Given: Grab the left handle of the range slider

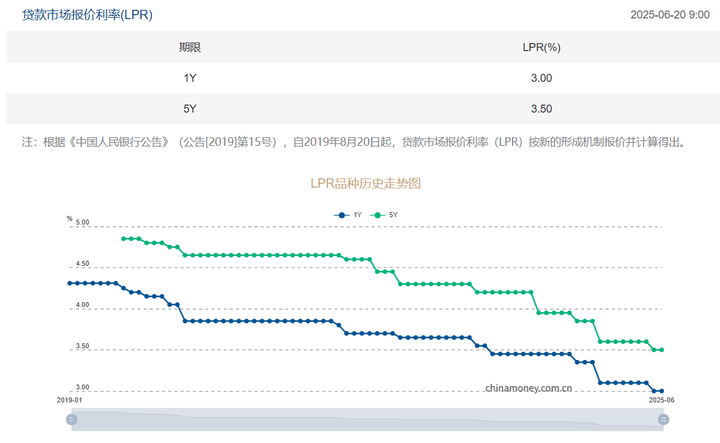Looking at the screenshot, I should [71, 419].
